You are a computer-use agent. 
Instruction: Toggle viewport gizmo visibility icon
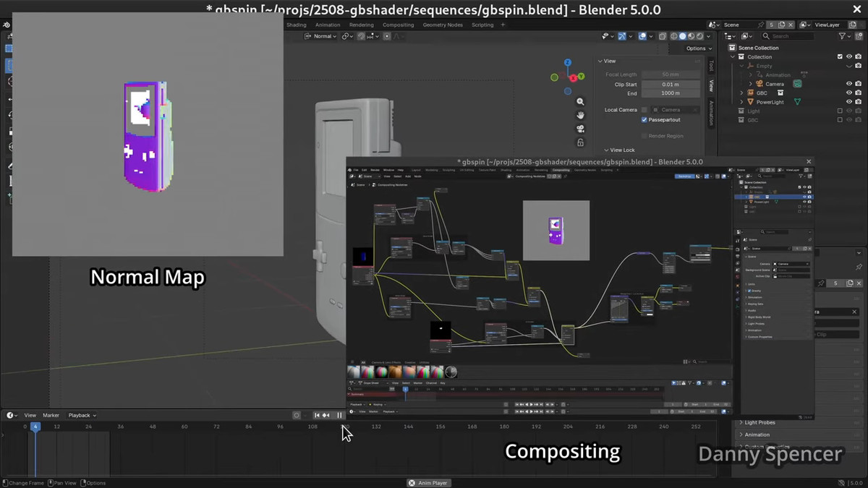(x=622, y=36)
